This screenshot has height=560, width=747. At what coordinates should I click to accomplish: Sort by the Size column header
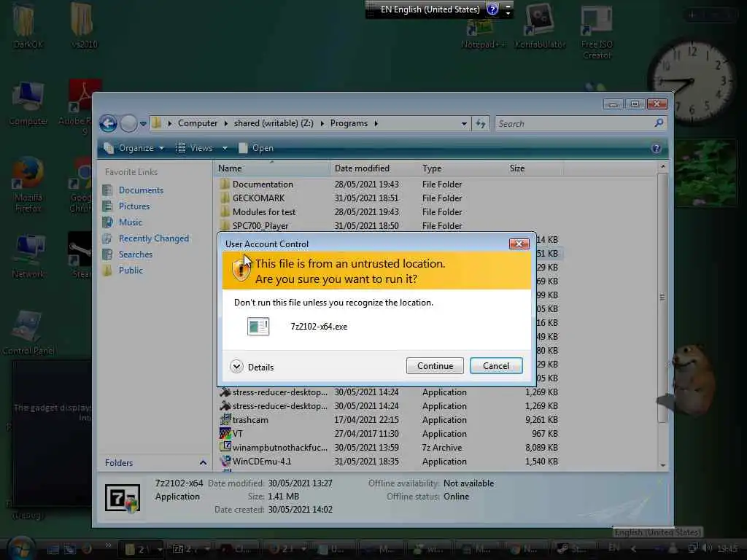535,168
